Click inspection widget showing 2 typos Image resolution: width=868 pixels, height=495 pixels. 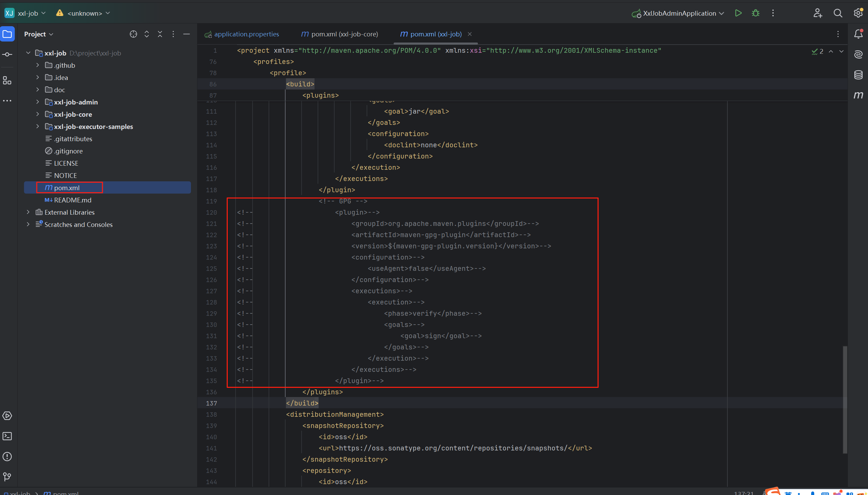pos(818,51)
